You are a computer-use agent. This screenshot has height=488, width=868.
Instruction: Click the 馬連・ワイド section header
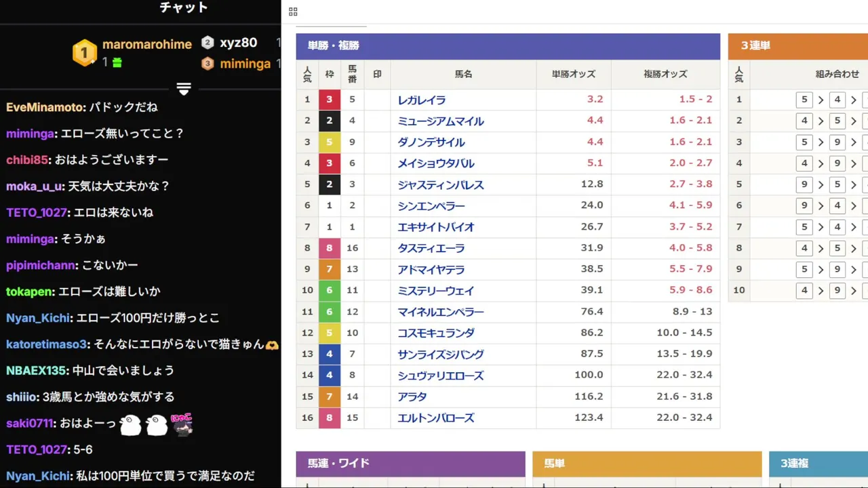[x=410, y=464]
